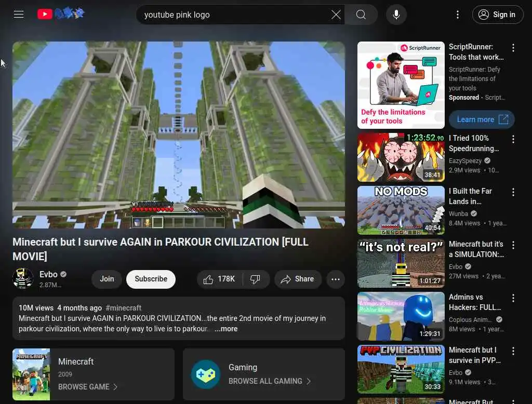Open 'I Tried 100% Speedrunning' video thumbnail
Viewport: 532px width, 404px height.
tap(401, 157)
